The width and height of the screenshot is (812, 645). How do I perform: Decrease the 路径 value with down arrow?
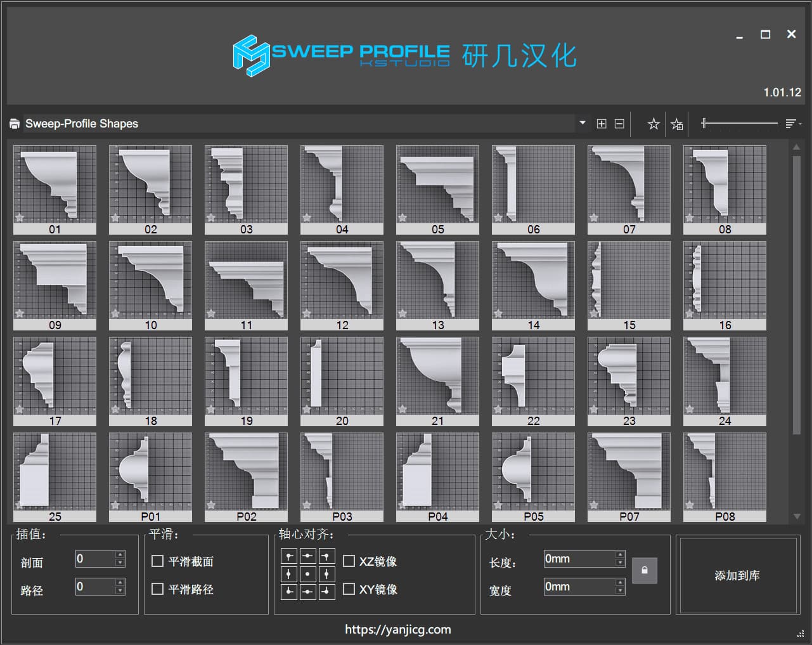tap(120, 591)
